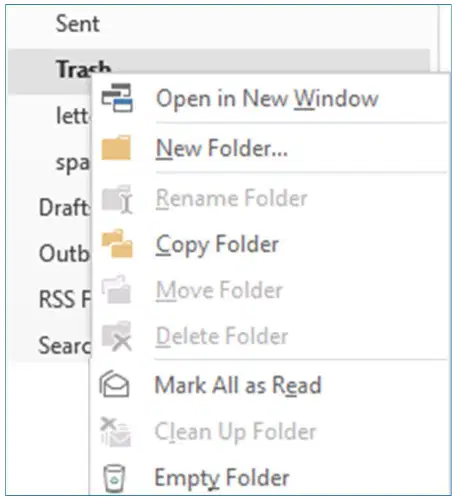The image size is (452, 498).
Task: Click the Open in New Window icon
Action: pyautogui.click(x=117, y=98)
